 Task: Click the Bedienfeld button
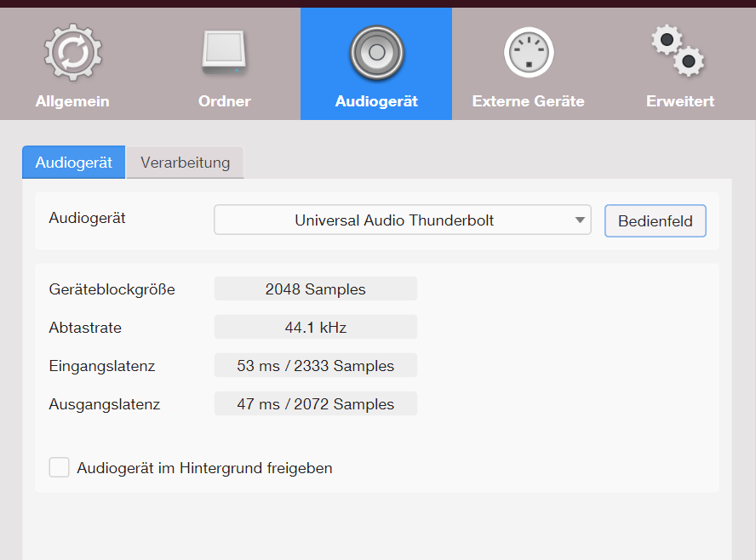(656, 220)
